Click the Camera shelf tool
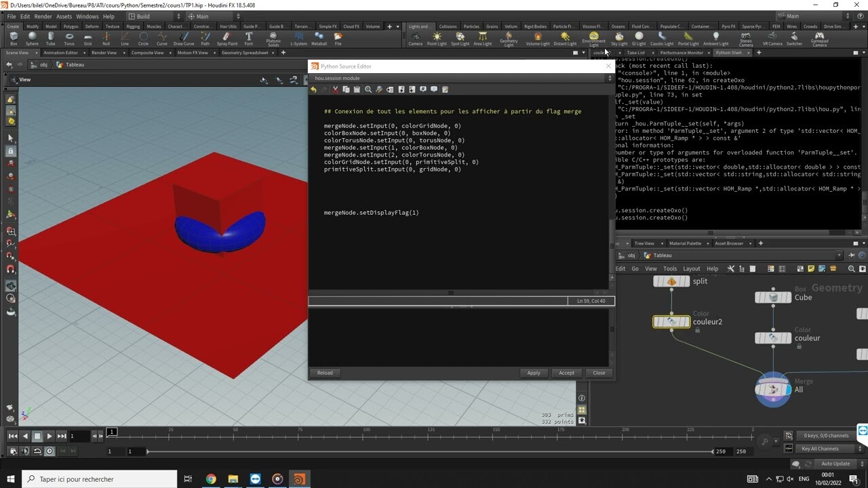Image resolution: width=868 pixels, height=488 pixels. tap(415, 39)
